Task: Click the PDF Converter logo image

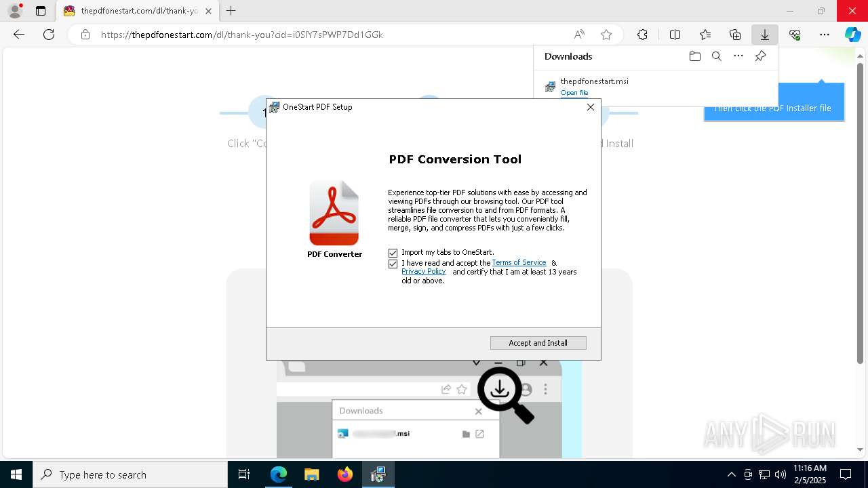Action: click(x=334, y=213)
